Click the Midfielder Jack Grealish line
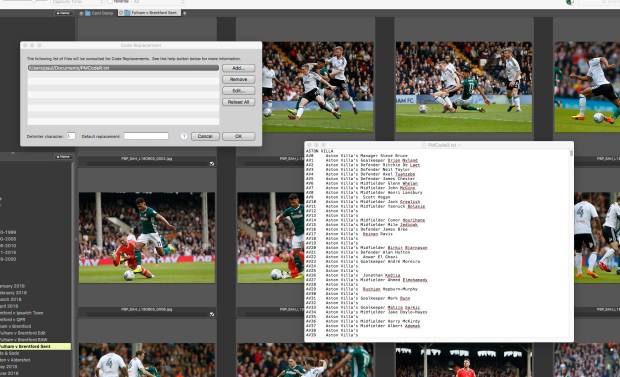 [x=363, y=202]
